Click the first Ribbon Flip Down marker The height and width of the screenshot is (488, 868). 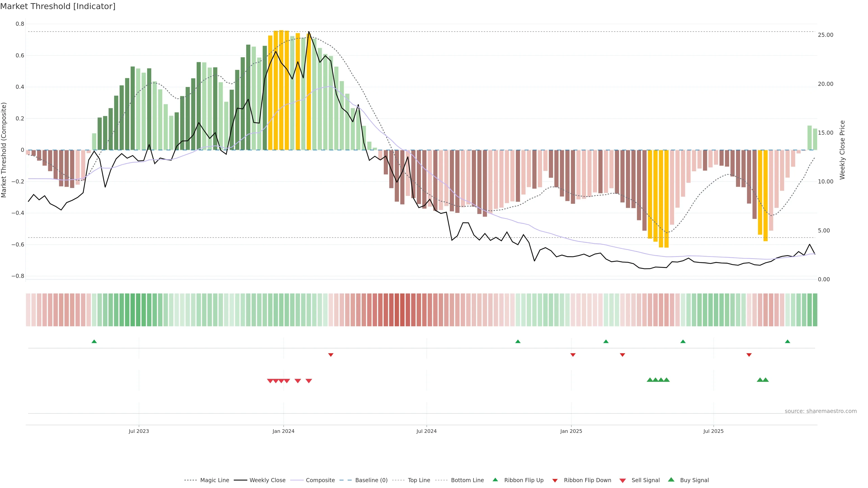point(330,355)
